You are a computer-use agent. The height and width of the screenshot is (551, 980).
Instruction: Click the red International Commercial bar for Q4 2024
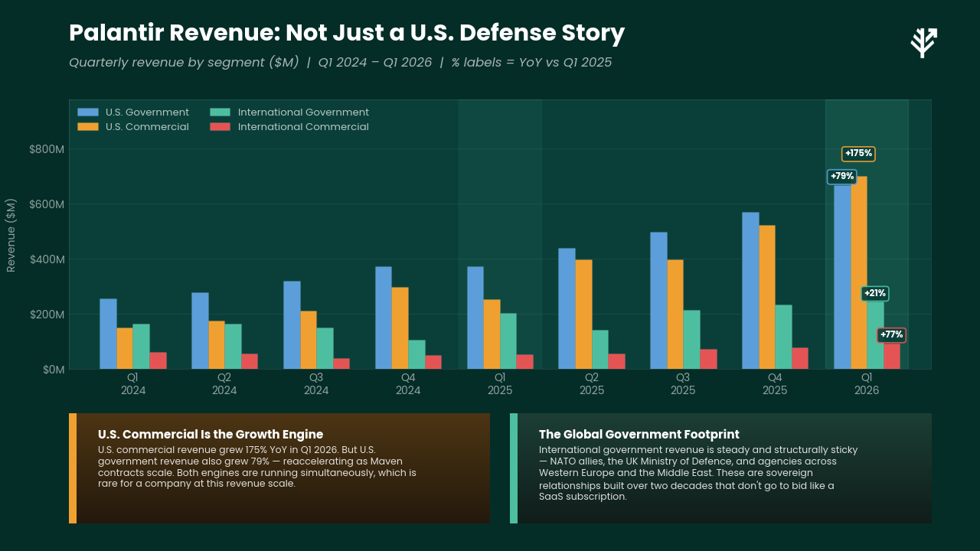[433, 362]
